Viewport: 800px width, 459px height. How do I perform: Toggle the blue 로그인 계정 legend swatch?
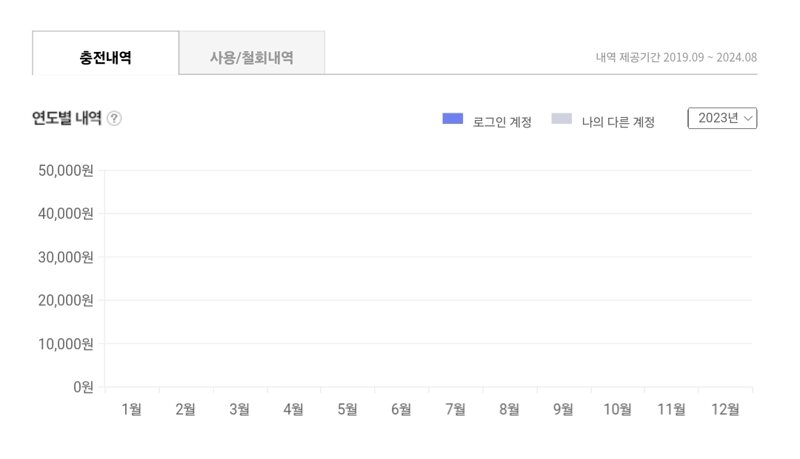453,119
